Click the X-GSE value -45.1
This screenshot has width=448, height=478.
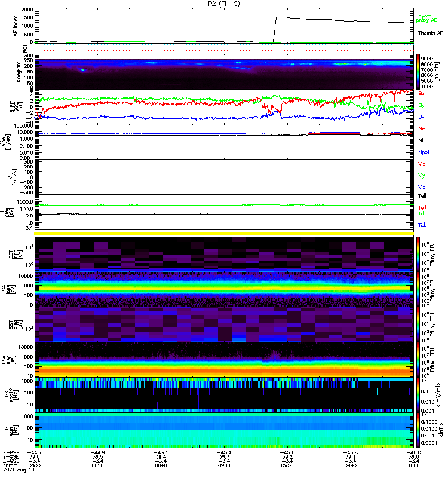[x=161, y=453]
